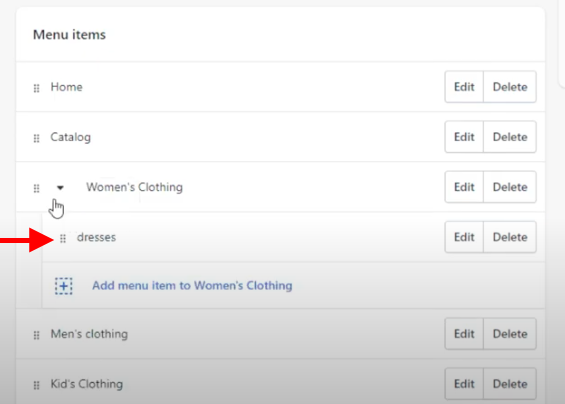Delete the dresses submenu item
This screenshot has width=565, height=404.
coord(510,237)
